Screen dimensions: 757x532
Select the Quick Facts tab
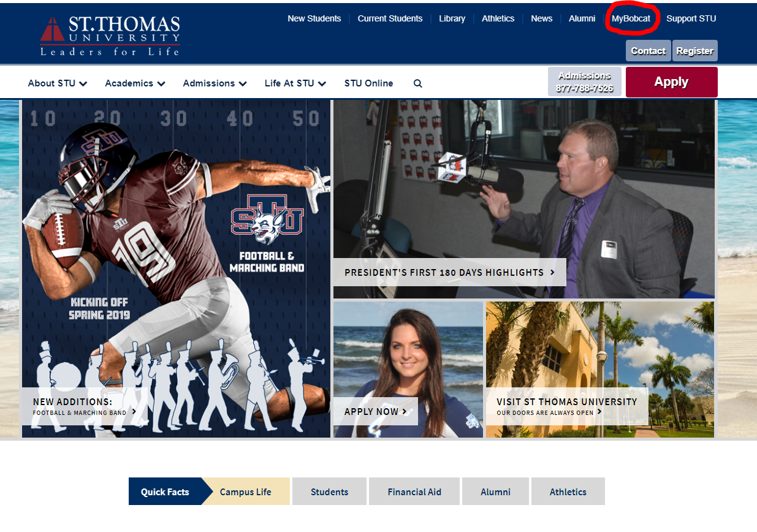coord(165,491)
